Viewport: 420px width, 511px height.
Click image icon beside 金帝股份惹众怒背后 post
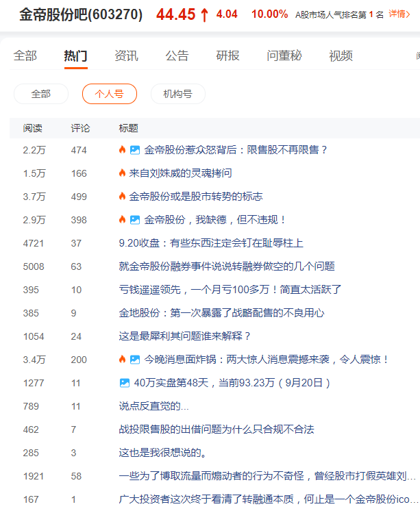pos(135,150)
